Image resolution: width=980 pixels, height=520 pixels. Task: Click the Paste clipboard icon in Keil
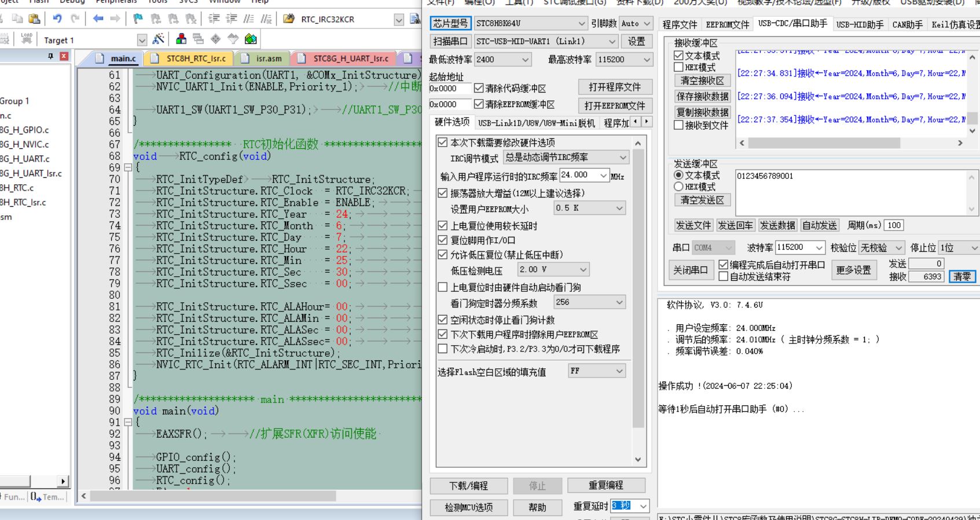(34, 19)
